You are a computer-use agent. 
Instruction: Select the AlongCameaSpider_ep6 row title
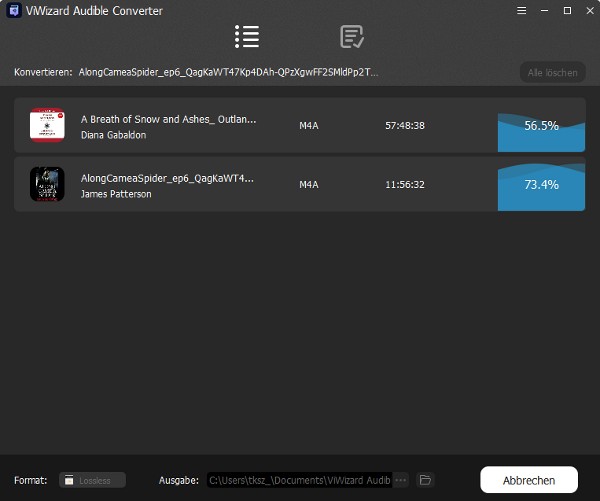[x=167, y=178]
